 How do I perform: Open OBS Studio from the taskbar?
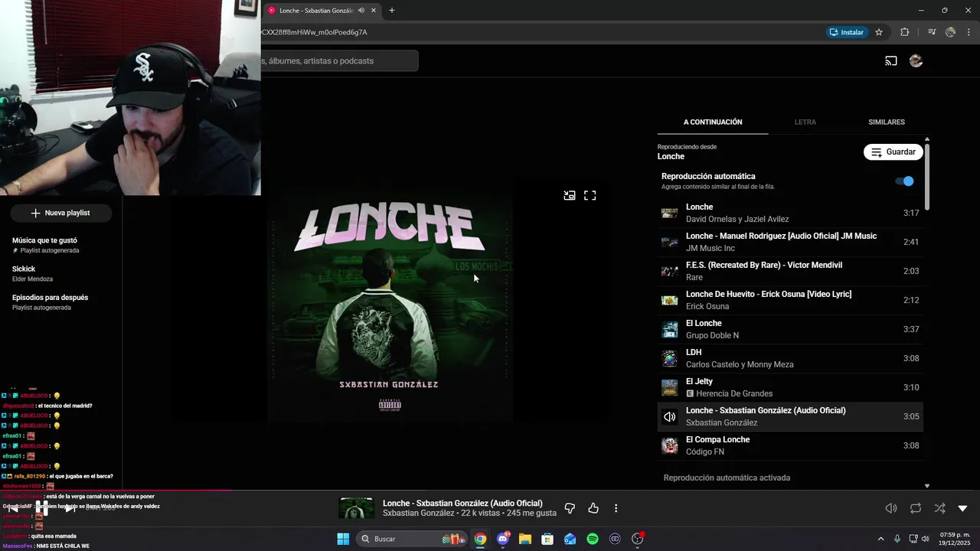pos(637,539)
